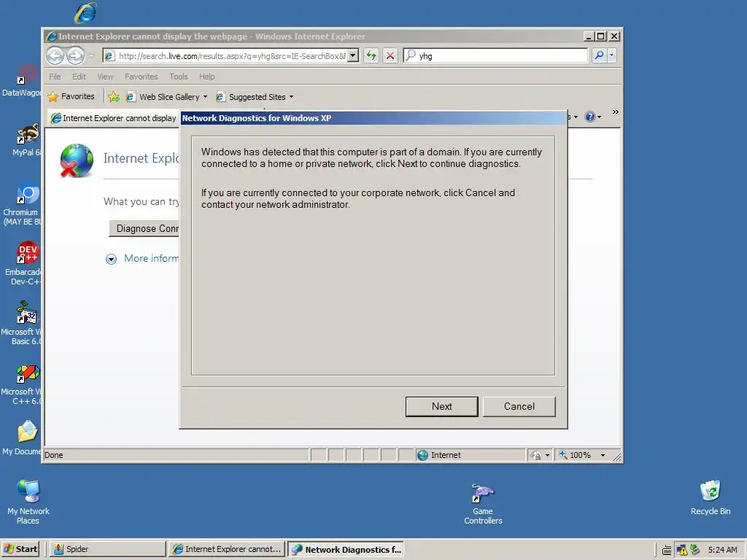Click the network connection tray icon
This screenshot has height=560, width=747.
pyautogui.click(x=695, y=550)
